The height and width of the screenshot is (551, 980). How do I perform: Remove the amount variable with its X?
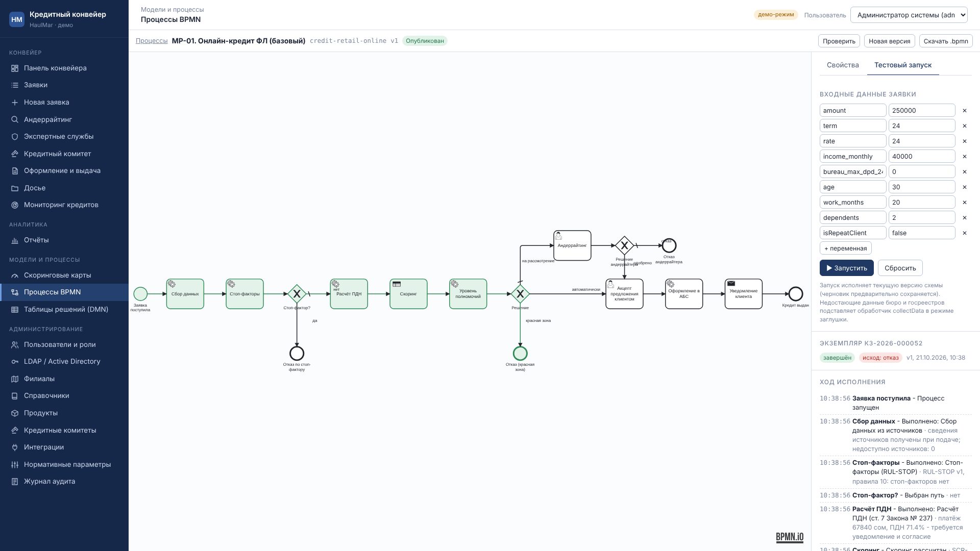point(964,111)
